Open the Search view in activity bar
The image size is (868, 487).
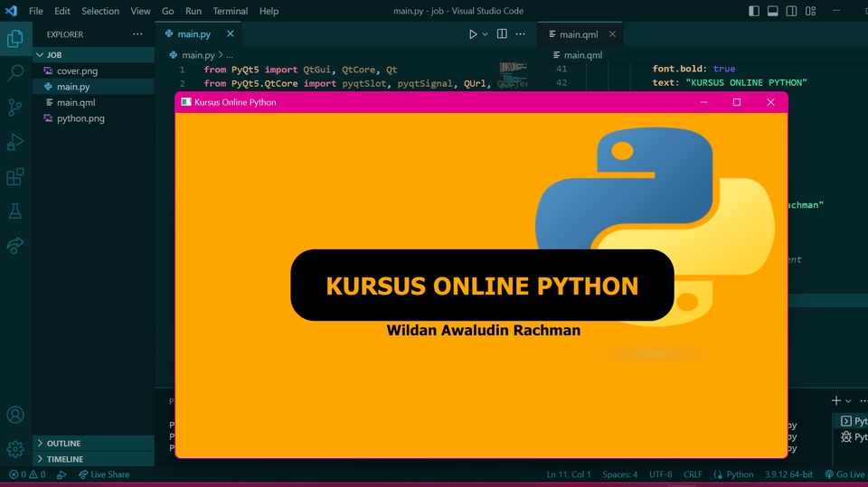pos(15,72)
